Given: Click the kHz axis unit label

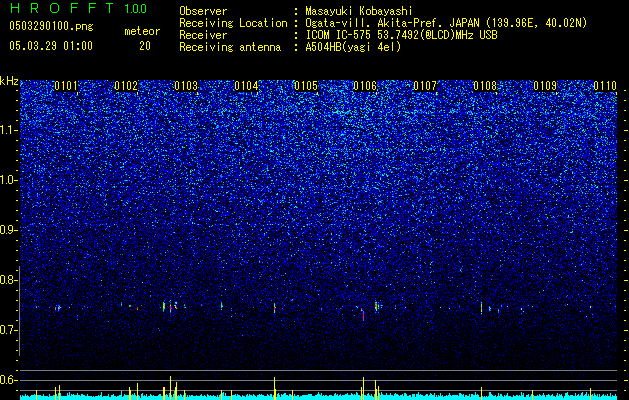Looking at the screenshot, I should [x=9, y=81].
